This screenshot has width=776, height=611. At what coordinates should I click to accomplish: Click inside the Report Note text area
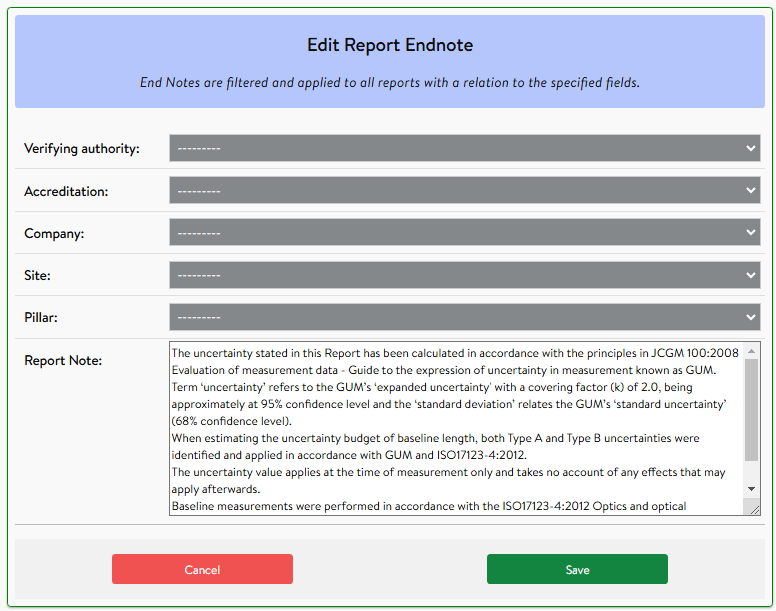456,428
